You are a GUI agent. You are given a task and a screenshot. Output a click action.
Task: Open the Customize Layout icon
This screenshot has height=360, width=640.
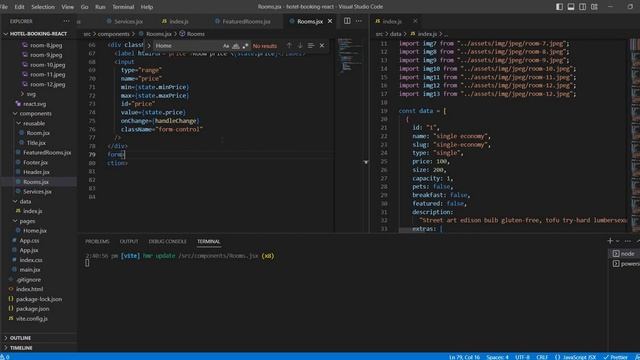pyautogui.click(x=594, y=7)
